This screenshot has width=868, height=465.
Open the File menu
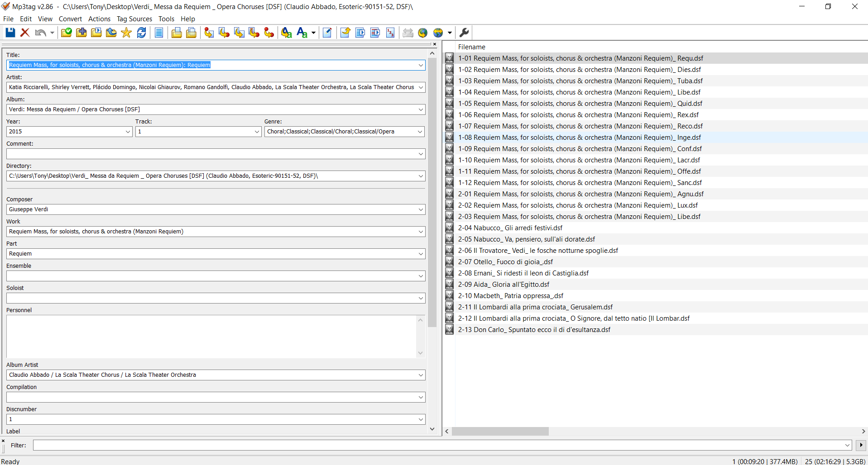click(8, 19)
